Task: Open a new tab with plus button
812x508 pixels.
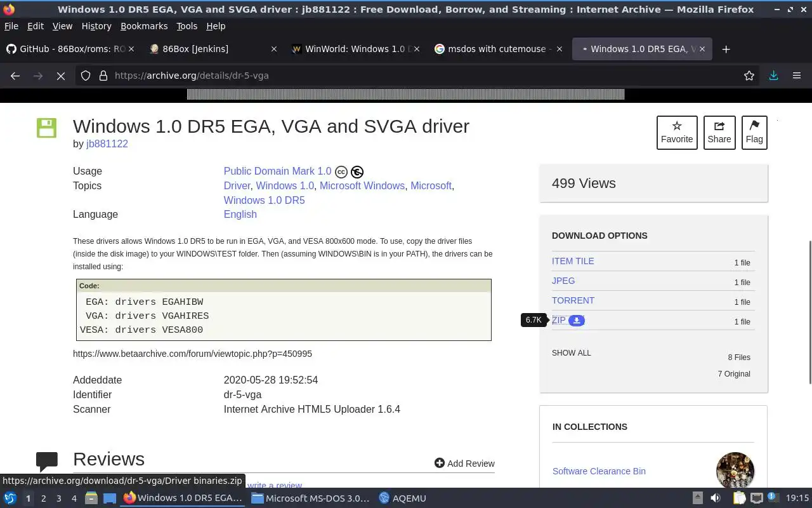Action: point(726,49)
